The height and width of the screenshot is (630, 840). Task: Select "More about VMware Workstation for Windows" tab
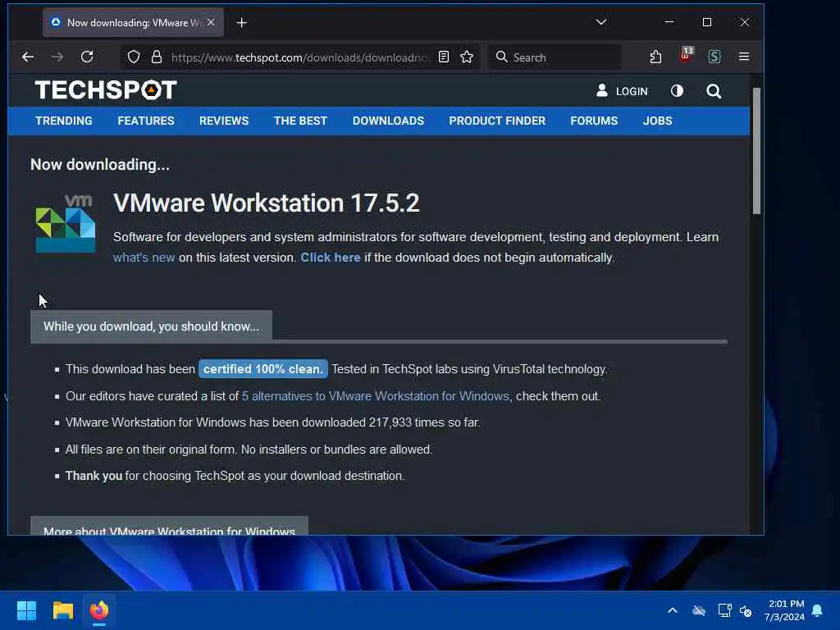169,526
